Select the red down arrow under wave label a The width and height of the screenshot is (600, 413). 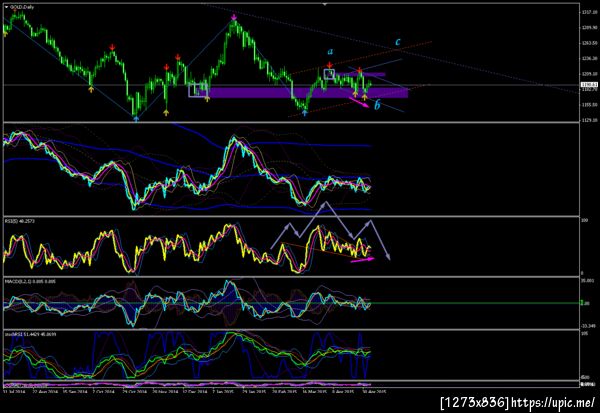330,65
